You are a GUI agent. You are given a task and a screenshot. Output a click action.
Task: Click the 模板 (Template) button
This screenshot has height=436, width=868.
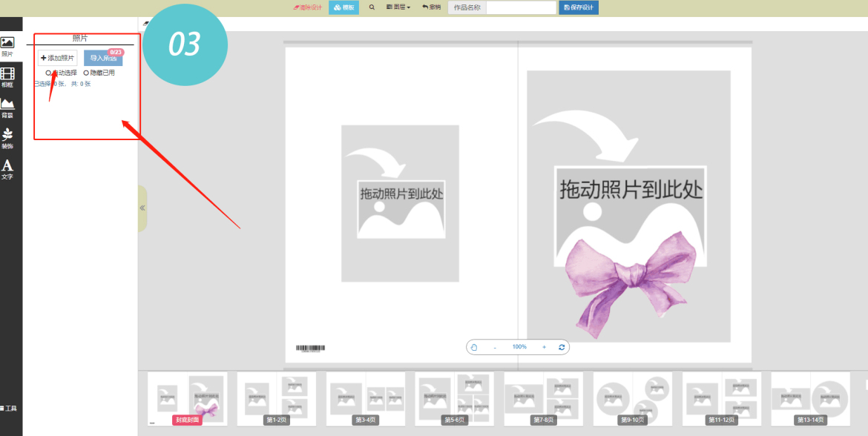(343, 7)
